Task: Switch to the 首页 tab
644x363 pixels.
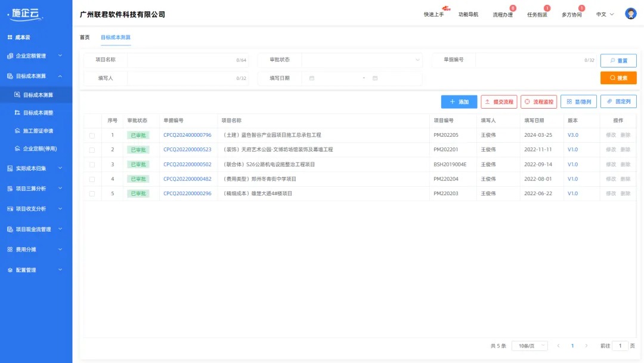Action: pos(84,36)
